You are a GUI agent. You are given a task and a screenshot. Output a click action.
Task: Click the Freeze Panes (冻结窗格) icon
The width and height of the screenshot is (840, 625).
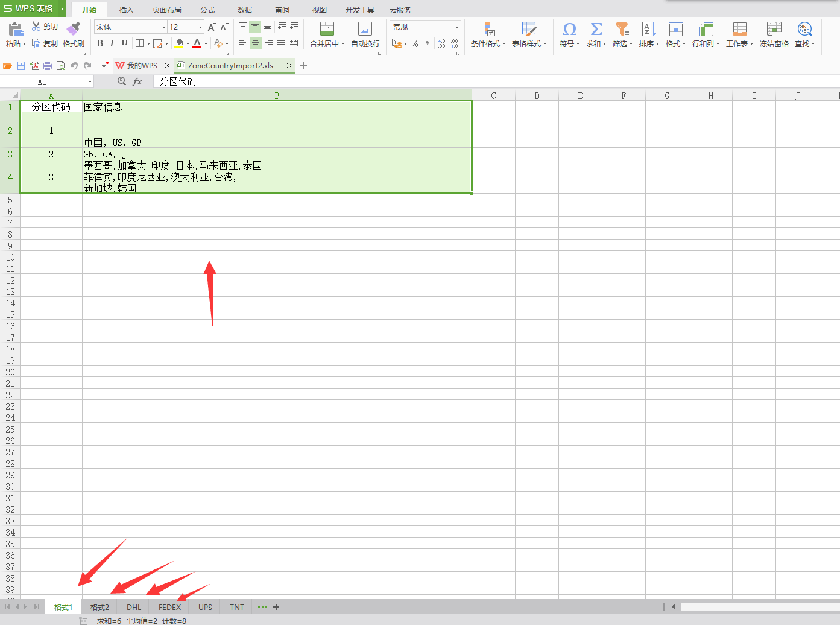tap(774, 29)
